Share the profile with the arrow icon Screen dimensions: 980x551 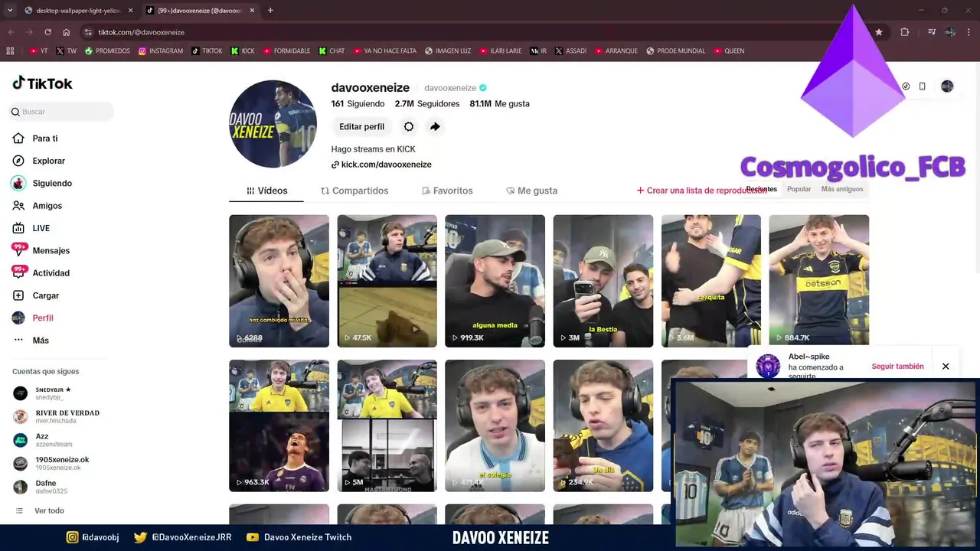pyautogui.click(x=435, y=126)
